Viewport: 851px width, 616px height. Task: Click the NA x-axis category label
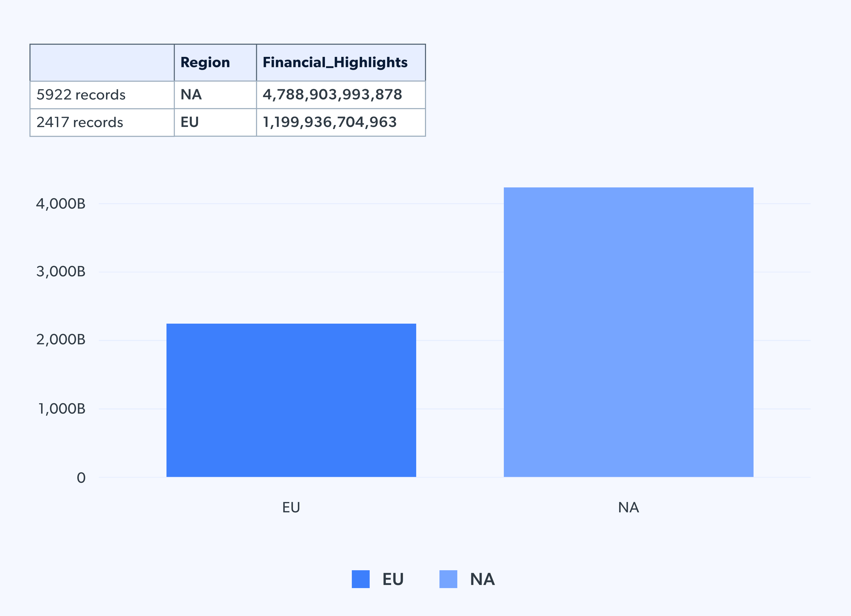tap(628, 507)
